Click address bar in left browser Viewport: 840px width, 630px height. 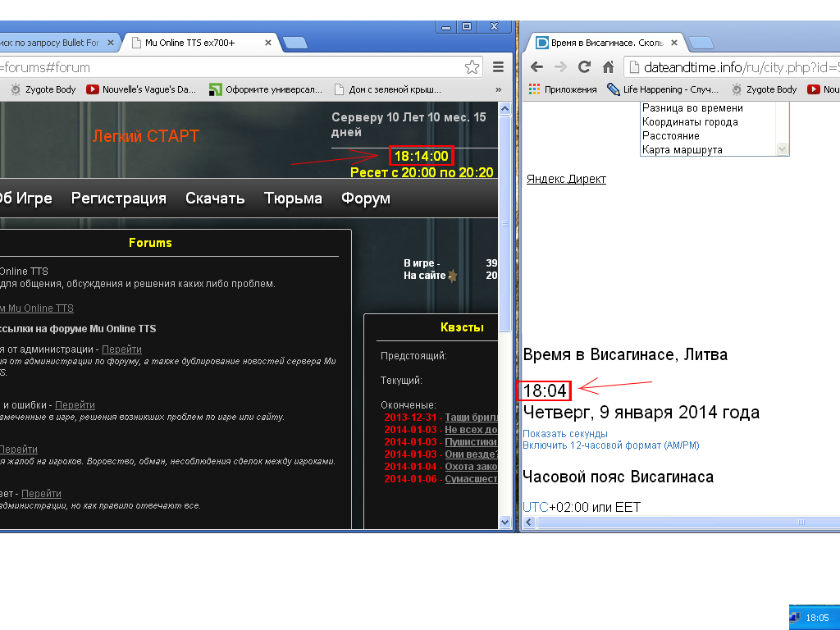[231, 67]
